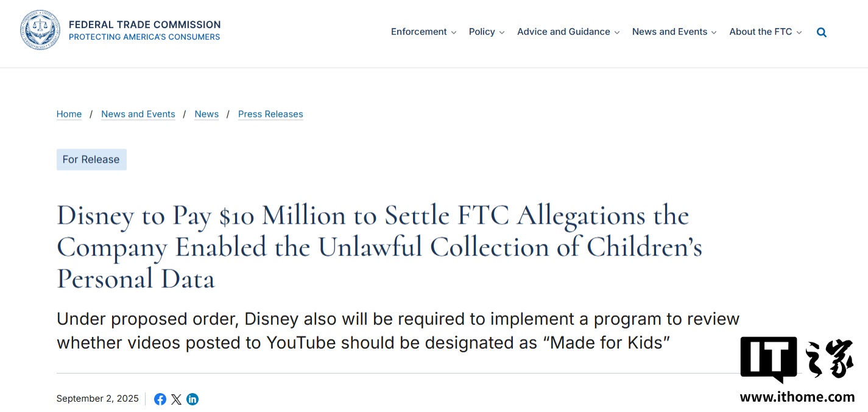Expand the News and Events nav chevron
868x412 pixels.
tap(714, 33)
